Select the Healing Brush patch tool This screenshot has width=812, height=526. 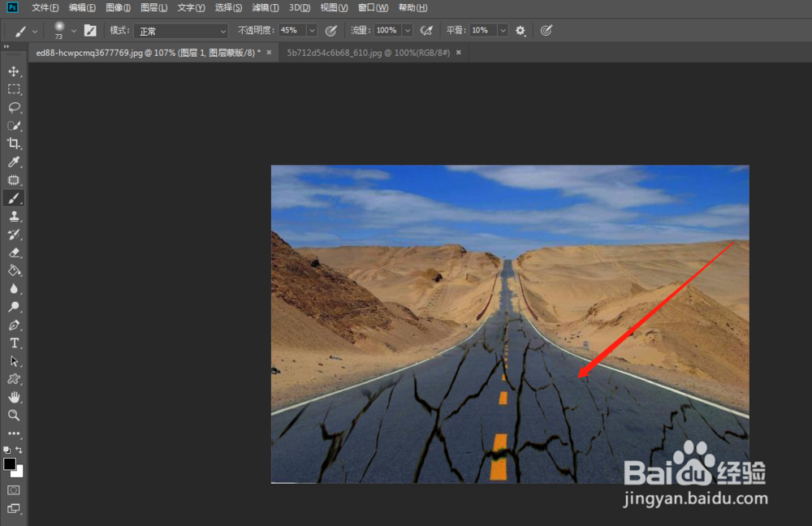pyautogui.click(x=14, y=180)
